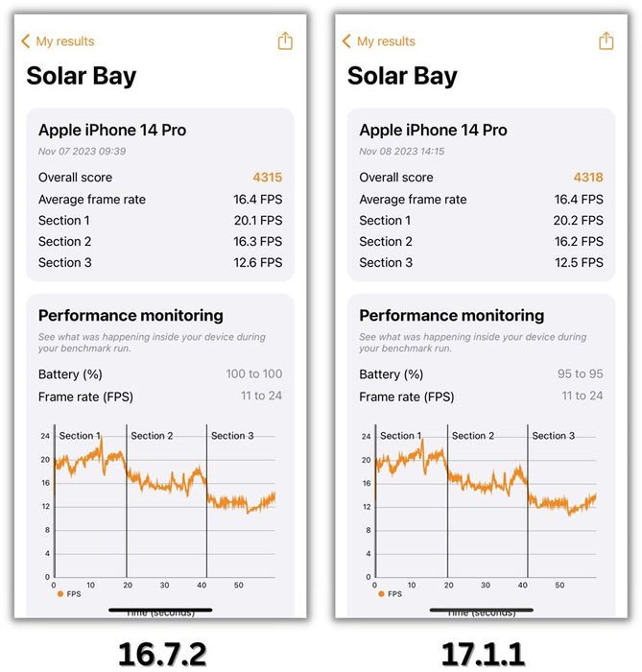Screen dimensions: 642x672
Task: Click the orange FPS legend dot in the right chart
Action: 381,593
